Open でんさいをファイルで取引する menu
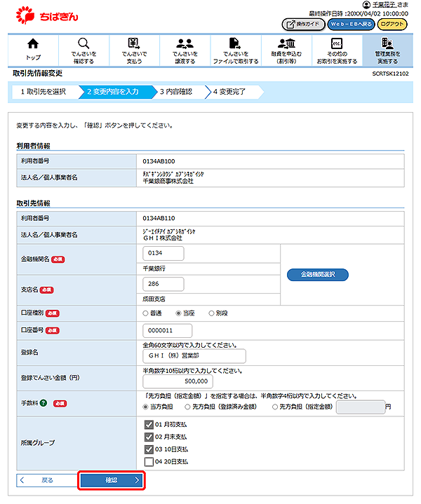421x504 pixels. click(236, 50)
